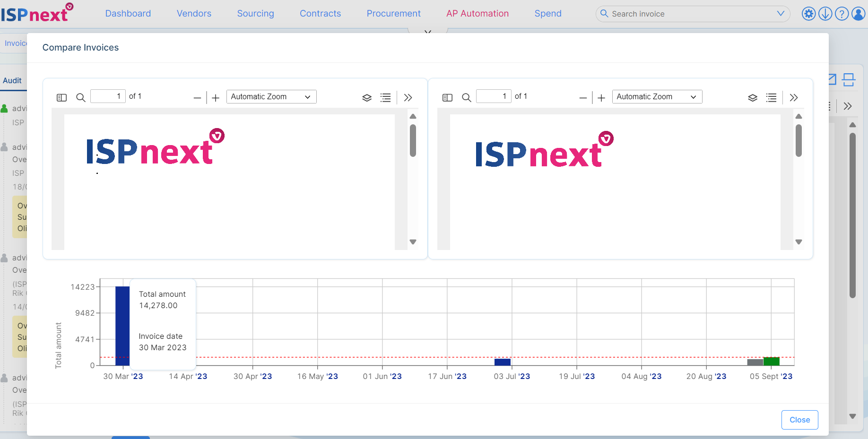Viewport: 868px width, 439px height.
Task: Open help question mark icon
Action: (x=842, y=14)
